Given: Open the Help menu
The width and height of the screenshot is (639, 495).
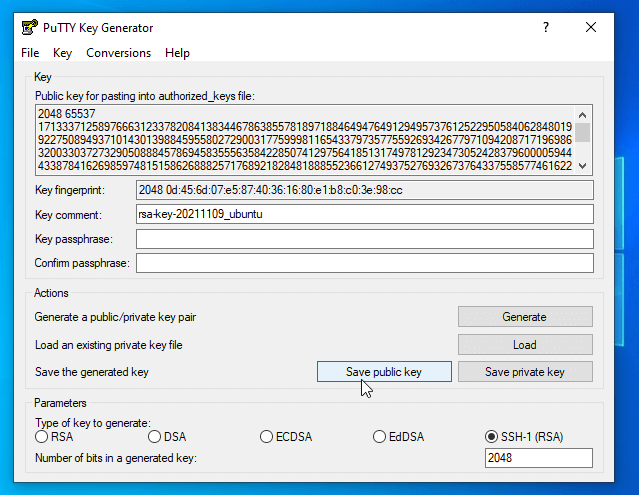Looking at the screenshot, I should (x=177, y=53).
